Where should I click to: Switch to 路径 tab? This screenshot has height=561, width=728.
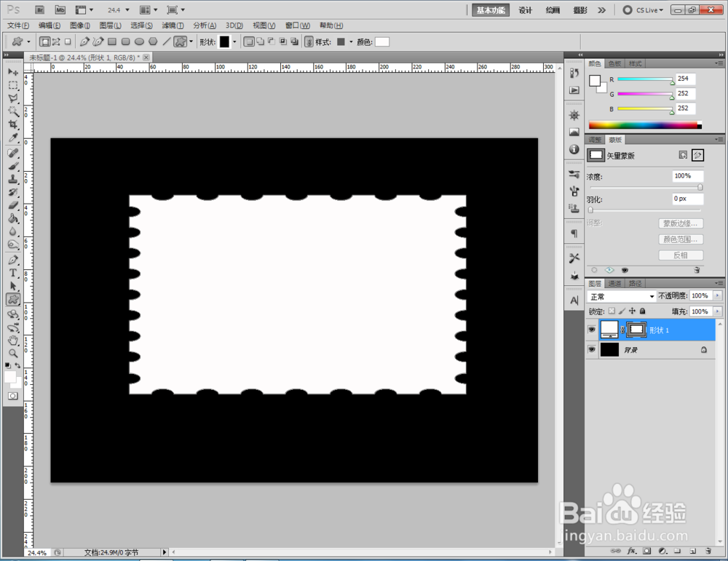635,284
